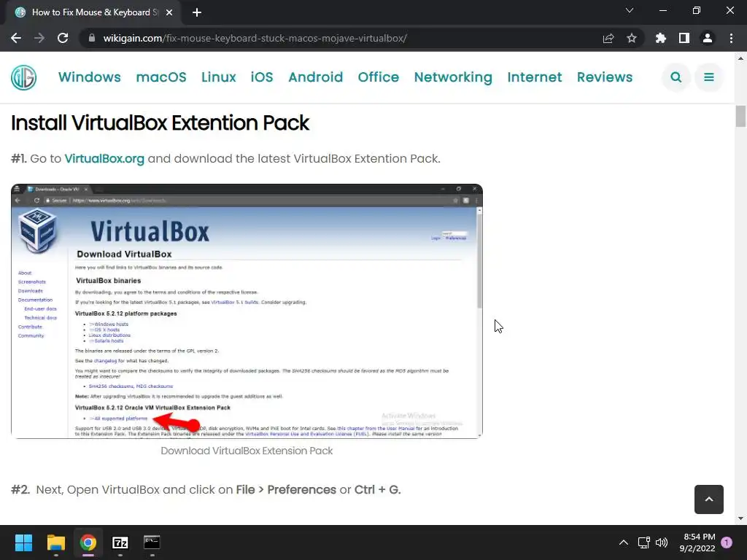Open iOS category in navigation
This screenshot has width=747, height=560.
[262, 77]
